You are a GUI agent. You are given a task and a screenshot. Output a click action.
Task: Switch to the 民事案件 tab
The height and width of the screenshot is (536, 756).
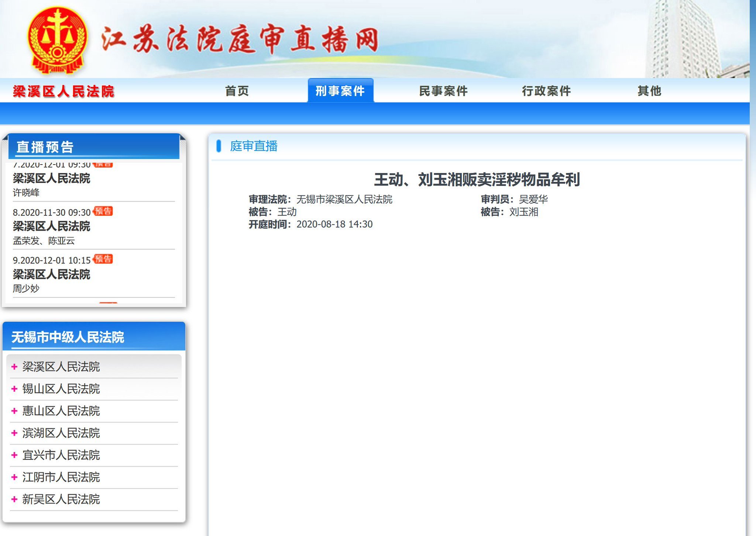click(443, 91)
